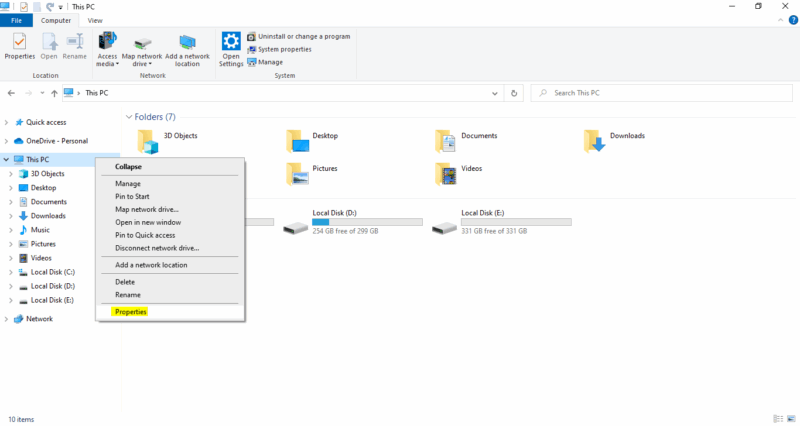Select Properties in the context menu
800x426 pixels.
131,312
